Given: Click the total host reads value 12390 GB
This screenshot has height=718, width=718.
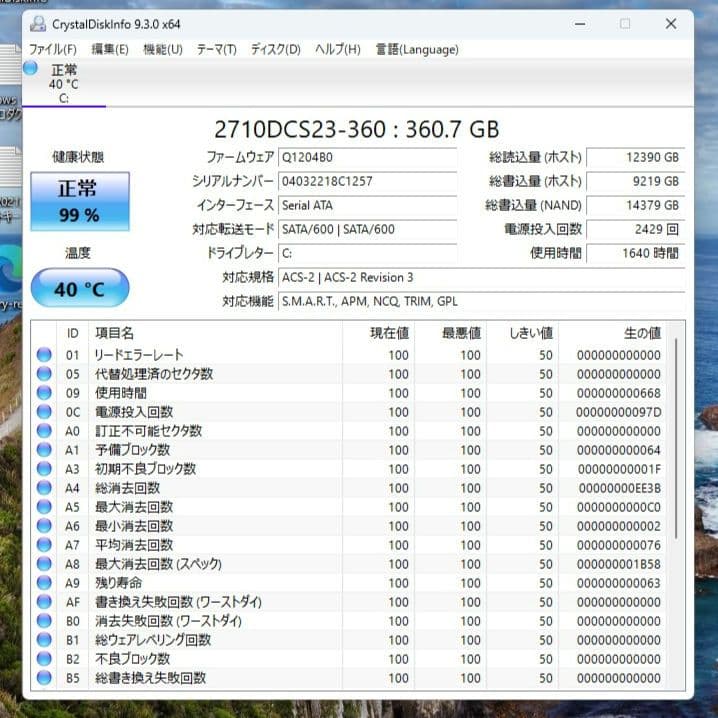Looking at the screenshot, I should 636,158.
